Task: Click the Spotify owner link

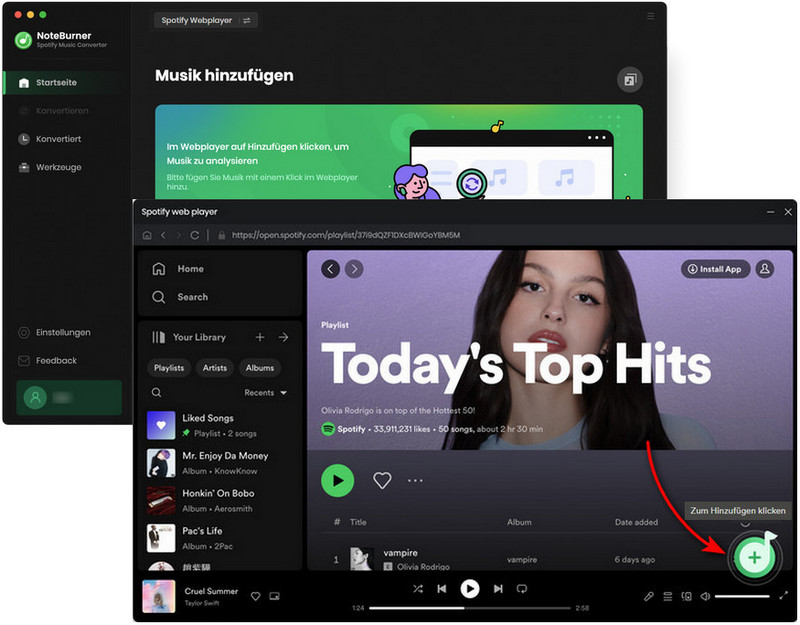Action: coord(351,429)
